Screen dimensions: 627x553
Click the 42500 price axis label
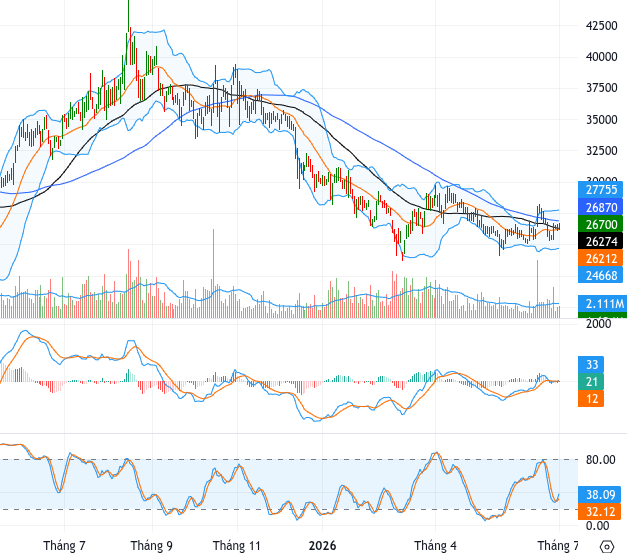click(601, 26)
